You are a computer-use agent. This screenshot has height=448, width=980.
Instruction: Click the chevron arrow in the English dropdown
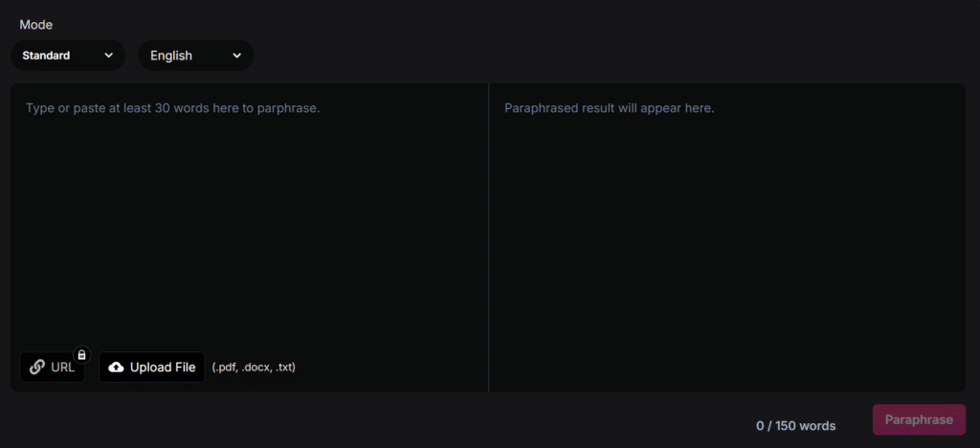tap(236, 56)
